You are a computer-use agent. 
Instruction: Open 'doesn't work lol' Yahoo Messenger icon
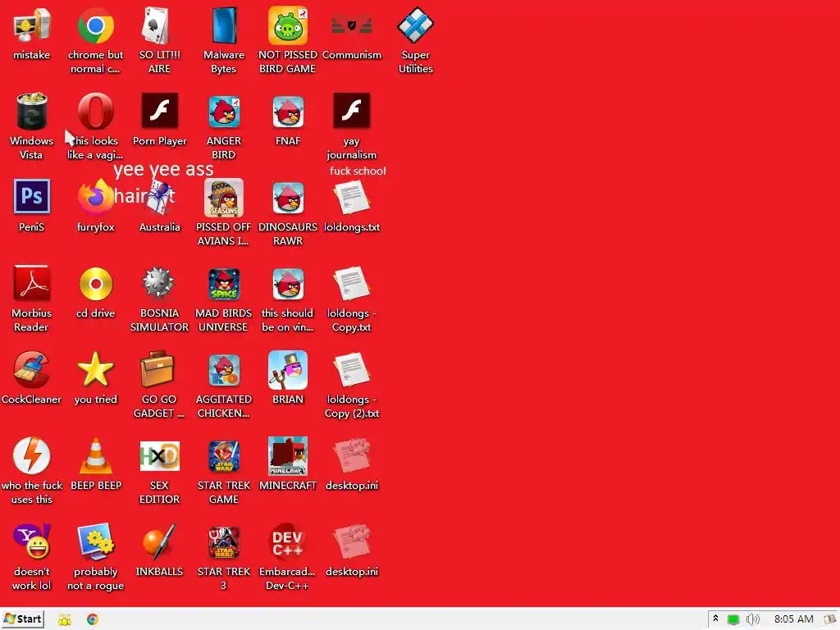coord(32,542)
